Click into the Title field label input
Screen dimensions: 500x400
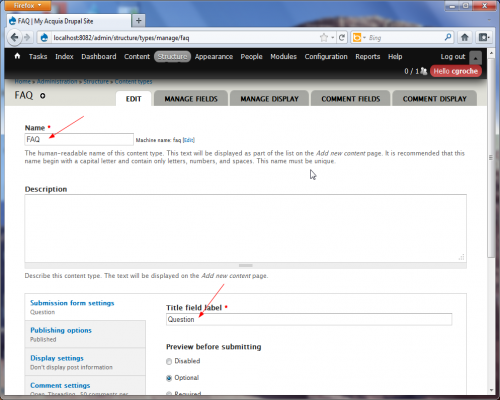309,319
